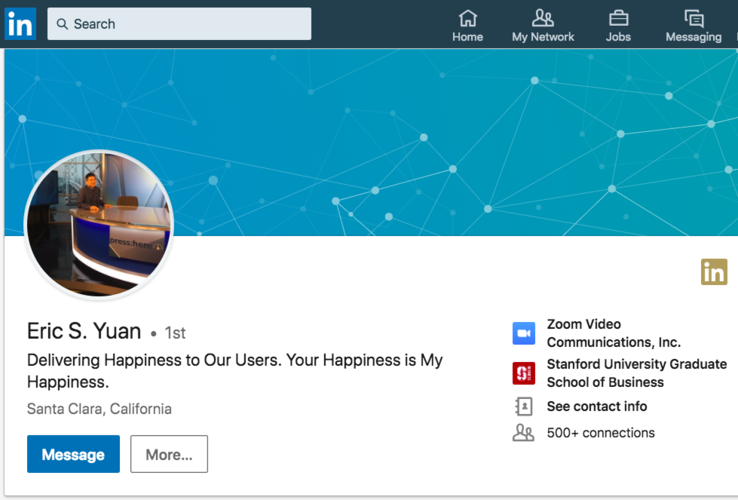Click the Delivering Happiness headline text
Image resolution: width=738 pixels, height=500 pixels.
pos(234,371)
